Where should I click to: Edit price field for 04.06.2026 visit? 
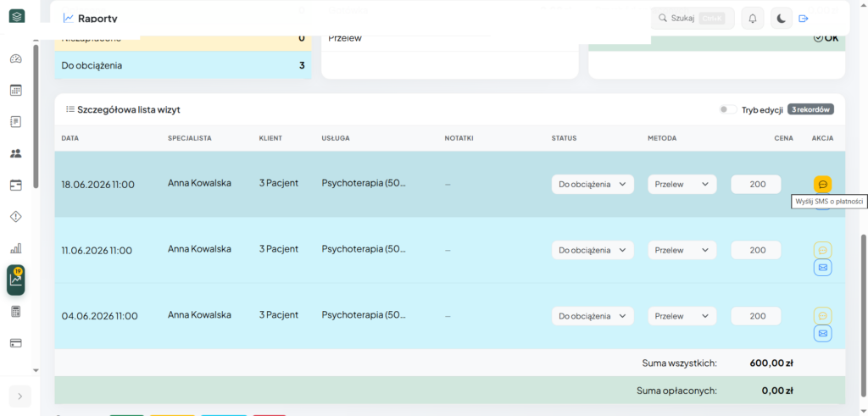pos(756,316)
